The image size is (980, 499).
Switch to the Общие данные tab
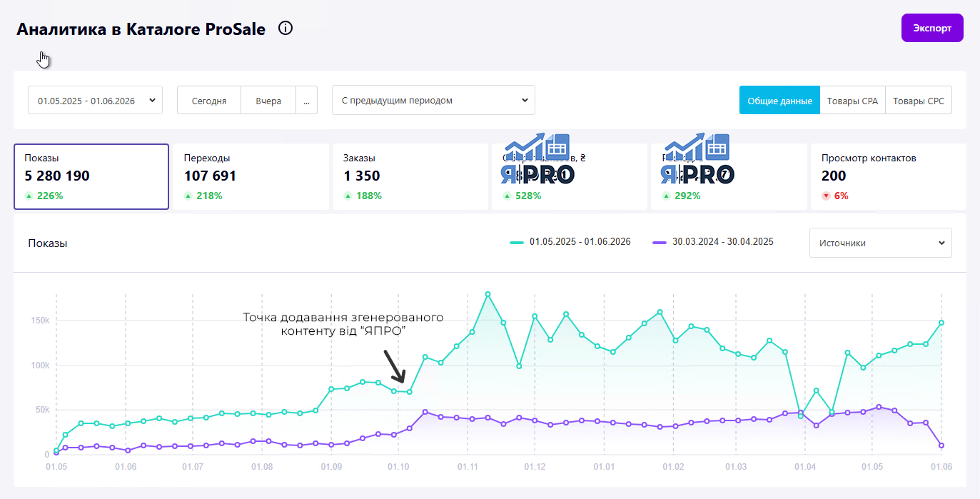[x=779, y=101]
